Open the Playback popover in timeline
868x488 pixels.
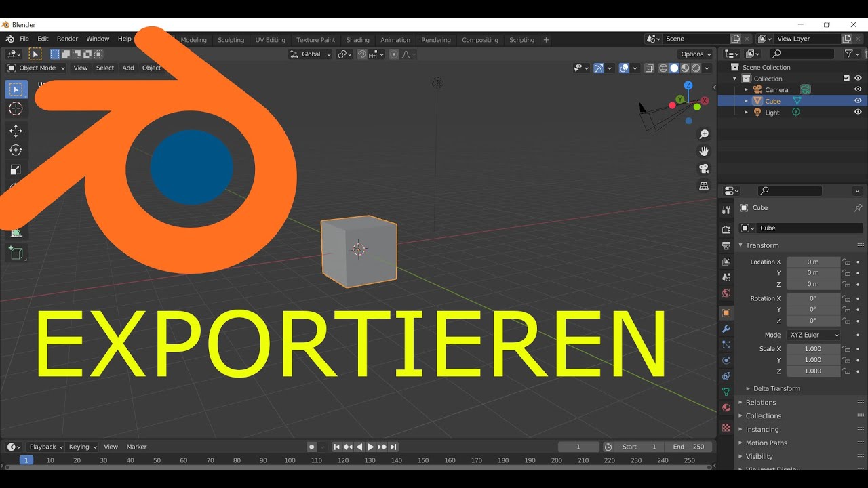[46, 447]
